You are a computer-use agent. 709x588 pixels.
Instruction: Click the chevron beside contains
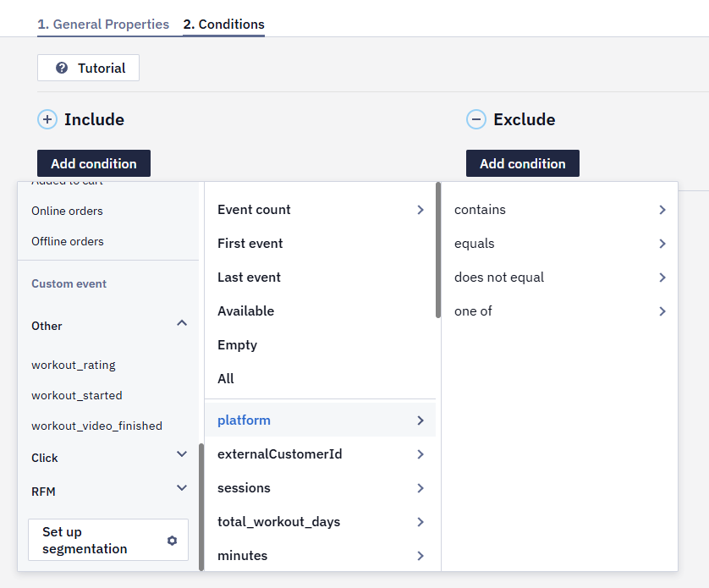(662, 210)
